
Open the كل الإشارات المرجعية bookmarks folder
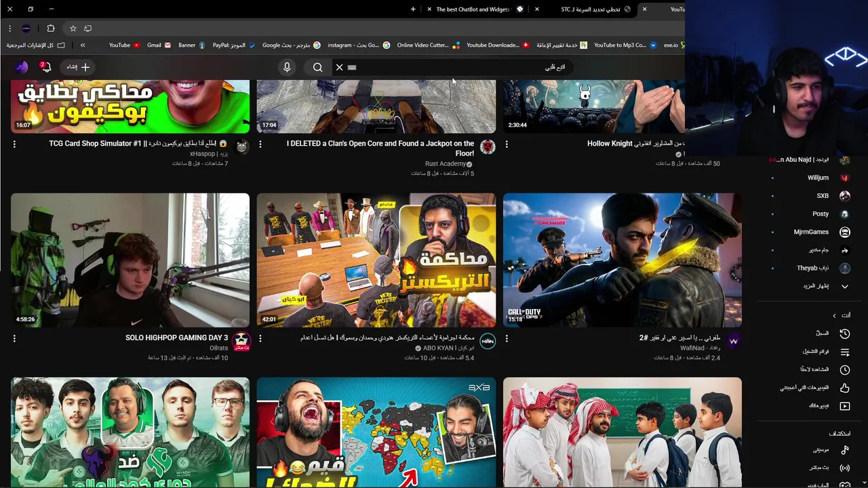pyautogui.click(x=36, y=45)
